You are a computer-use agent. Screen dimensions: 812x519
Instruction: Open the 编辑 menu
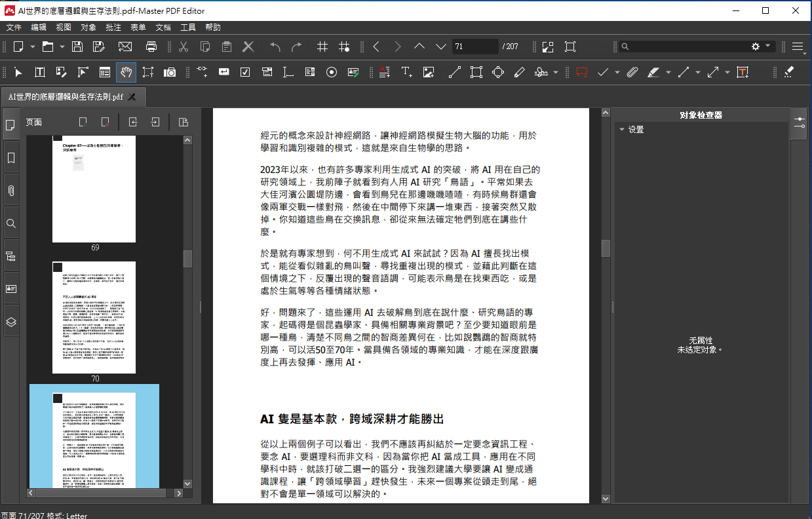[39, 28]
